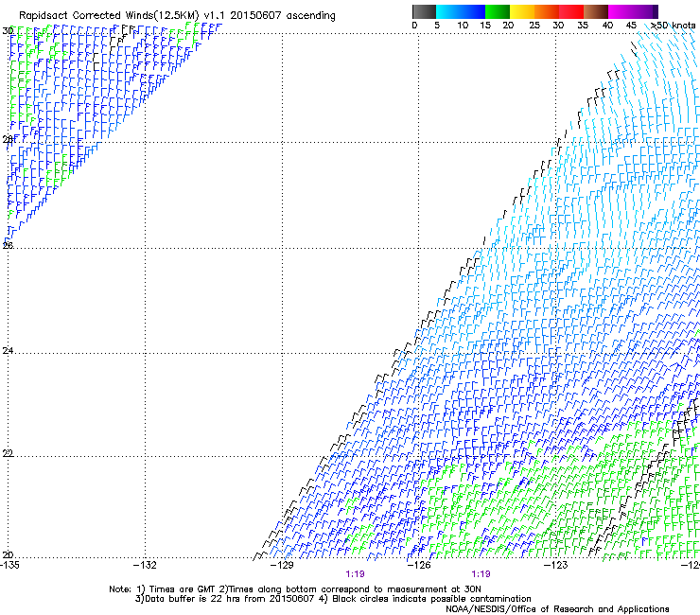
Task: Click the "Rapidscat Corrected Winds(12.5KM)" title text
Action: click(109, 16)
